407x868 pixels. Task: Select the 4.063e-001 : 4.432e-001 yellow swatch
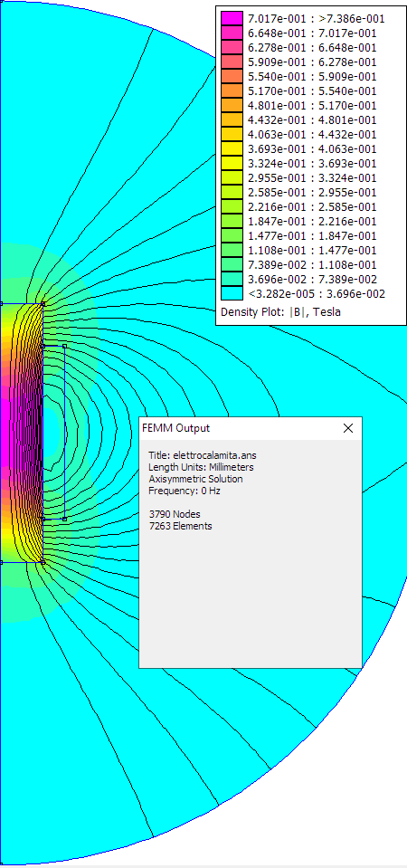[x=232, y=134]
